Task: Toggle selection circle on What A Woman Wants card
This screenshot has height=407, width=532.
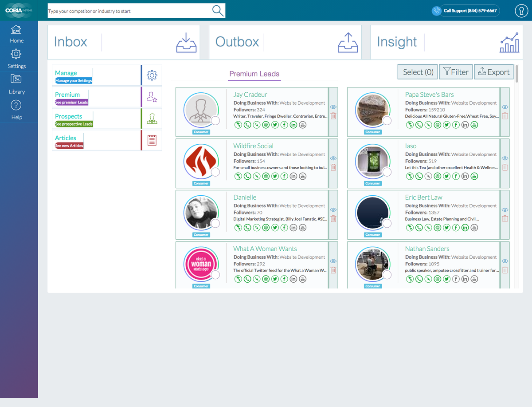Action: [x=215, y=275]
